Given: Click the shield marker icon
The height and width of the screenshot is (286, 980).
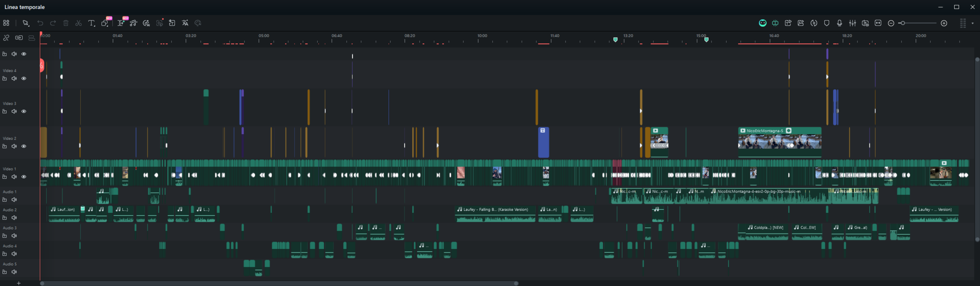Looking at the screenshot, I should click(x=826, y=23).
